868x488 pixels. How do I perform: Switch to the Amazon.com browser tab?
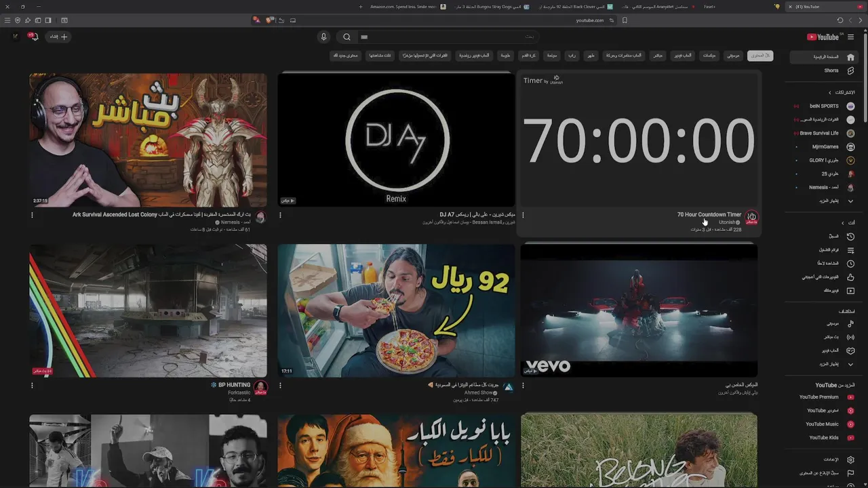point(408,7)
